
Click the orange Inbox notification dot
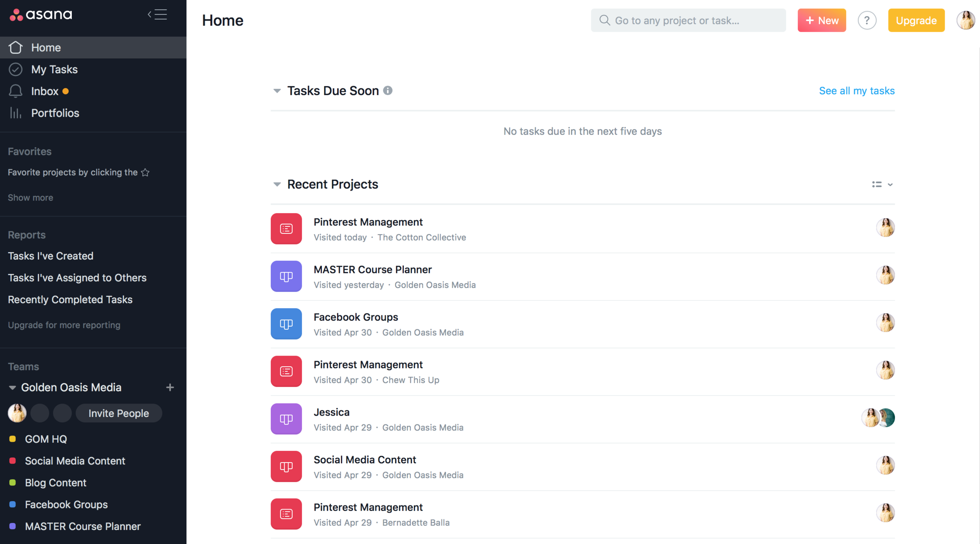65,91
